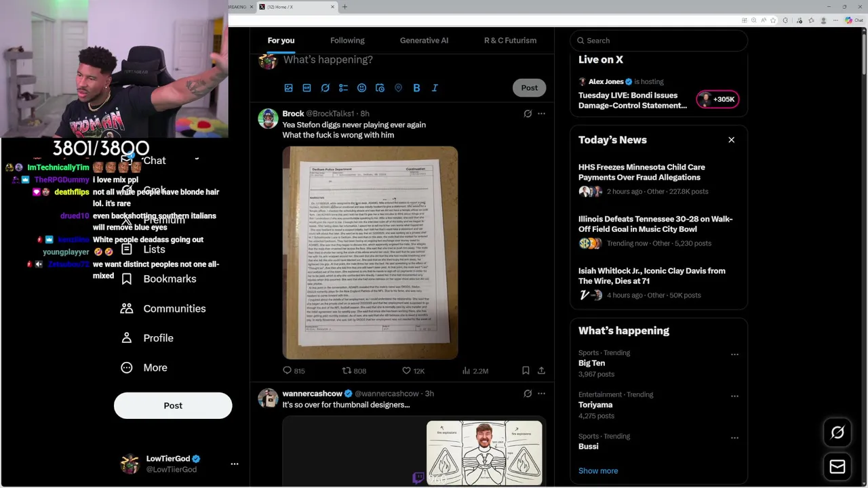Click the @BrockTalks1 handle
This screenshot has height=488, width=868.
(330, 113)
